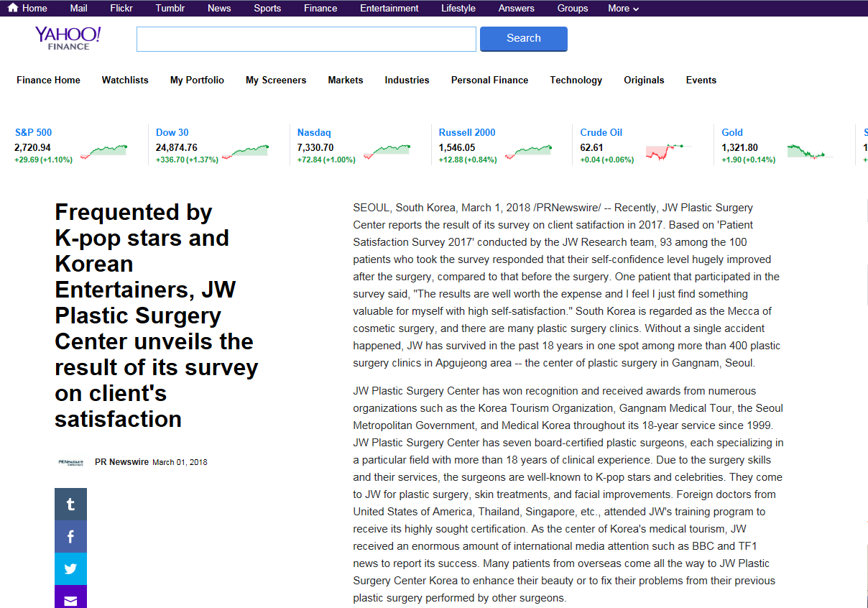Image resolution: width=868 pixels, height=608 pixels.
Task: Click the PR Newswire source name
Action: click(121, 462)
